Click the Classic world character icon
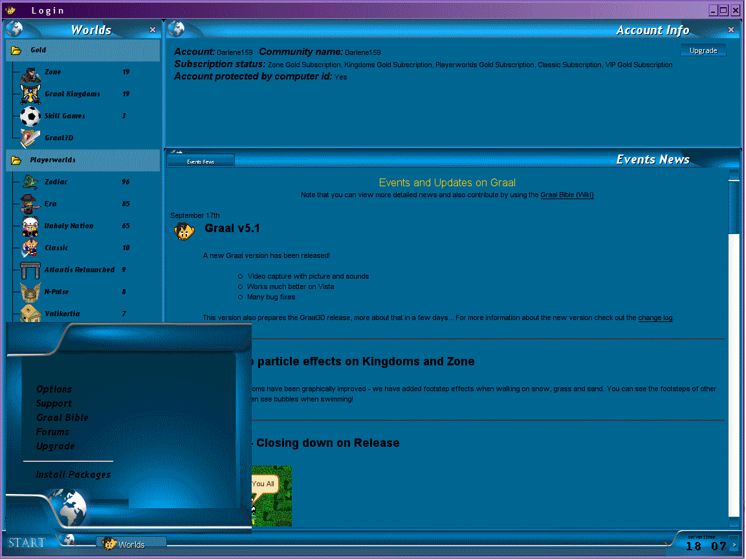 [x=30, y=248]
